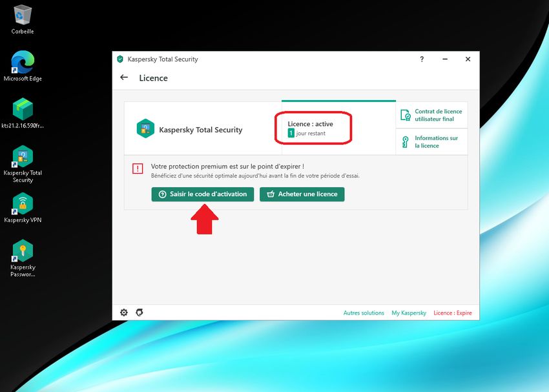Image resolution: width=549 pixels, height=392 pixels.
Task: Click the key icon for Informations sur la licence
Action: pos(405,141)
